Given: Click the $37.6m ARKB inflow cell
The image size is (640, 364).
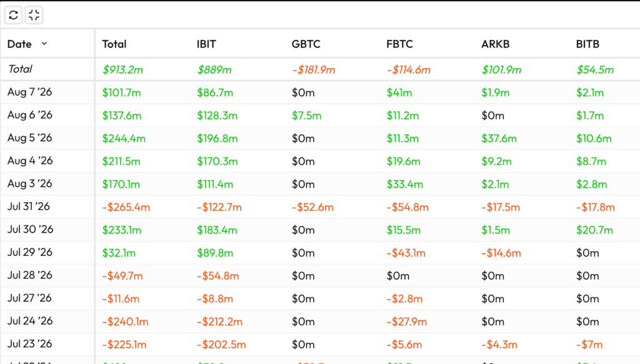Looking at the screenshot, I should tap(499, 139).
